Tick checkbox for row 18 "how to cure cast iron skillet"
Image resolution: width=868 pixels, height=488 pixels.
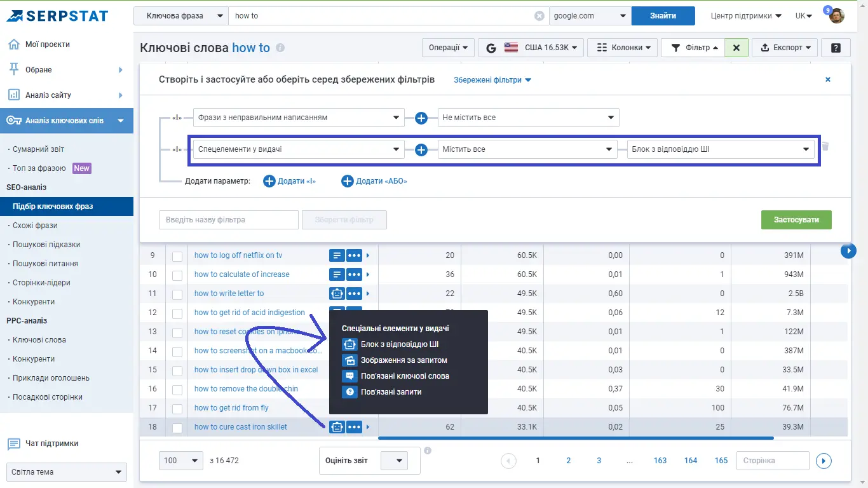coord(177,428)
